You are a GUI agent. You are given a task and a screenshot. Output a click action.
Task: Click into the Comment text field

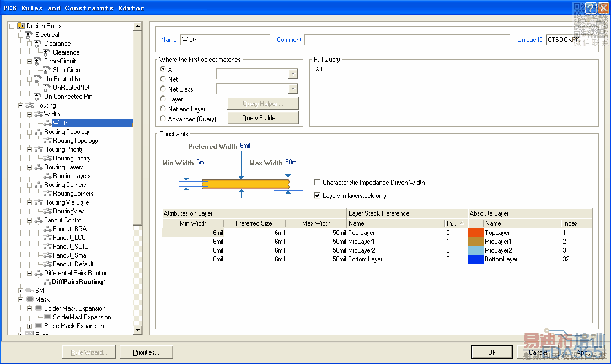point(407,40)
